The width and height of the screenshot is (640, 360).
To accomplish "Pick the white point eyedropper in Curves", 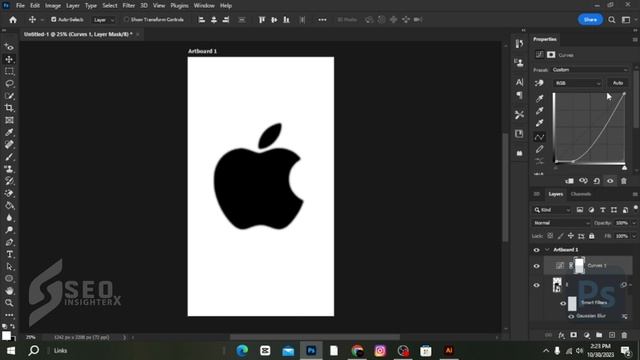I will pyautogui.click(x=540, y=123).
